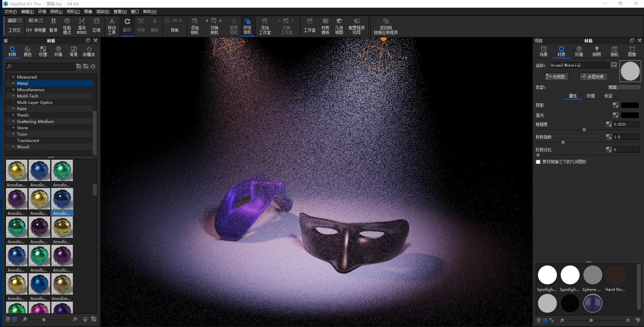Screen dimensions: 644x327
Task: Open the library 颜色 colors tab icon
Action: [x=28, y=51]
